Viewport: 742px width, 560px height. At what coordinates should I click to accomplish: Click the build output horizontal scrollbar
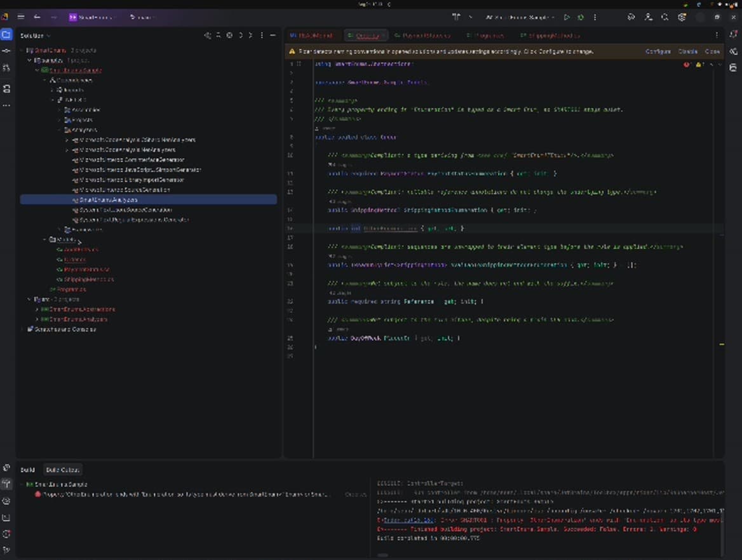[x=383, y=556]
